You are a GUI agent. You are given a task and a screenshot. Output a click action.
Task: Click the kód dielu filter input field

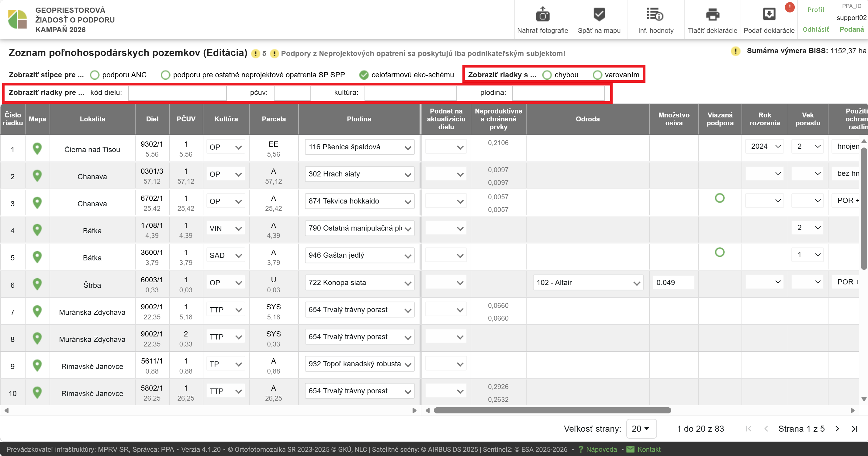[177, 93]
